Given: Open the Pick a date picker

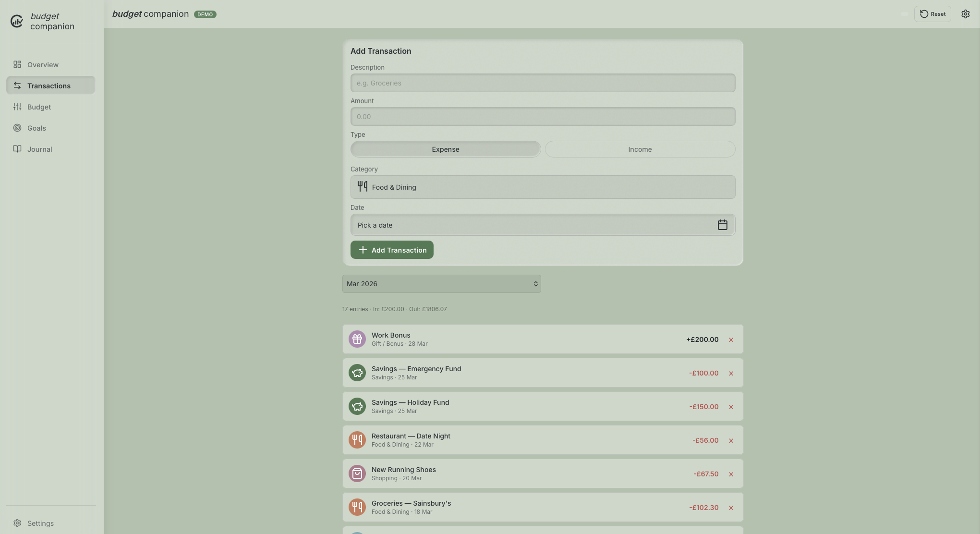Looking at the screenshot, I should [x=533, y=225].
